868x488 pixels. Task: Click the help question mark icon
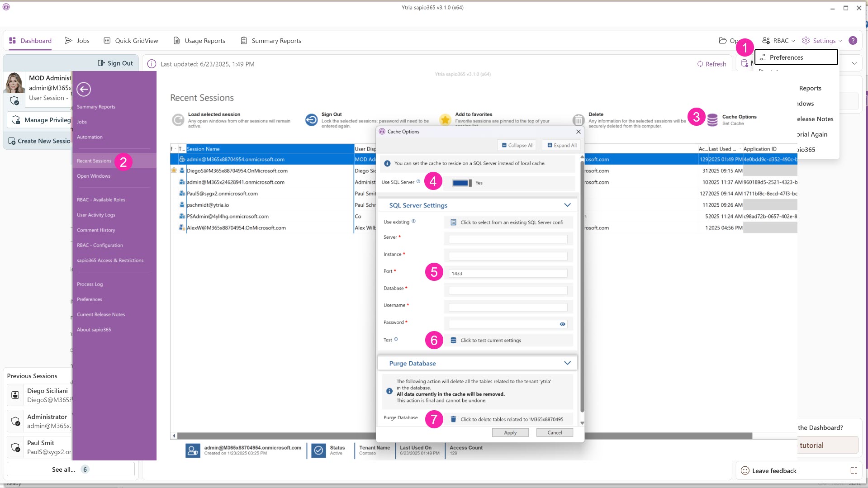pyautogui.click(x=853, y=41)
